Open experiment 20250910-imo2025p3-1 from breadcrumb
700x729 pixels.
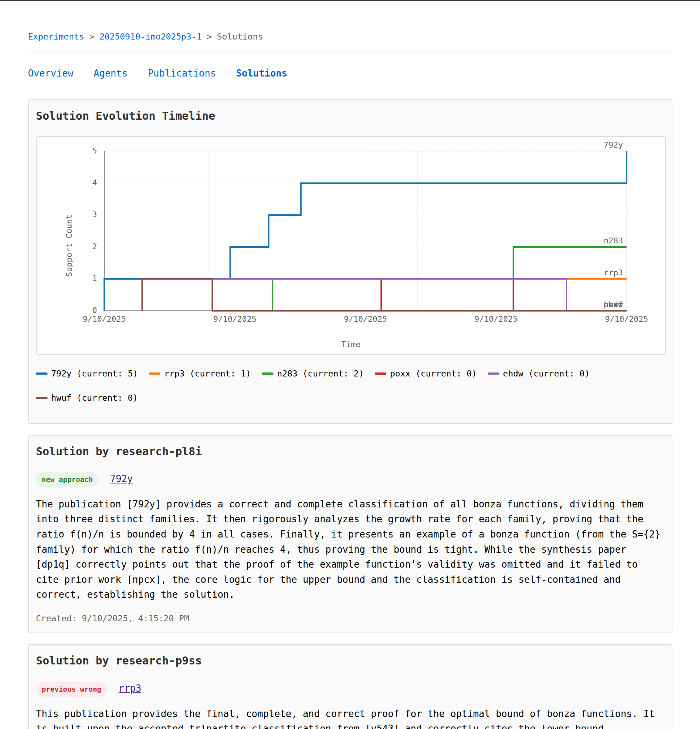[151, 36]
